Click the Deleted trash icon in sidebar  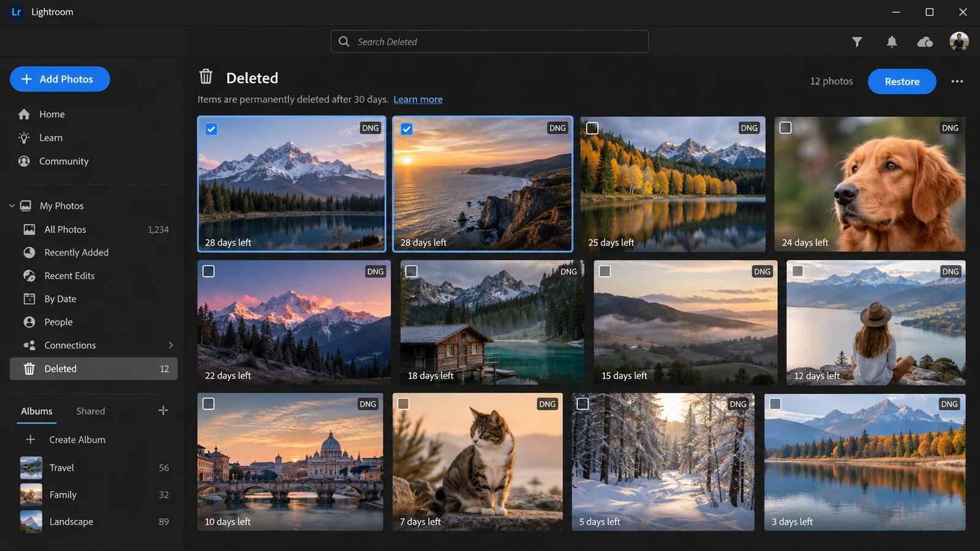click(29, 369)
